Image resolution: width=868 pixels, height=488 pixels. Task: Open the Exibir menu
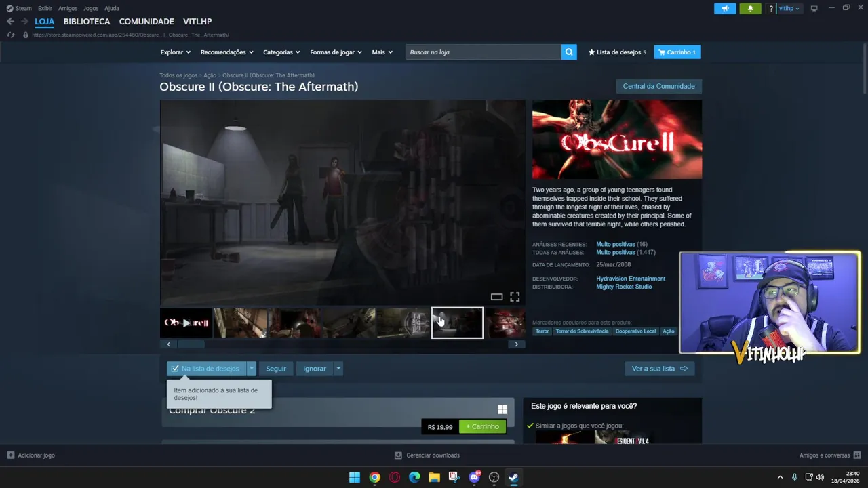[45, 8]
